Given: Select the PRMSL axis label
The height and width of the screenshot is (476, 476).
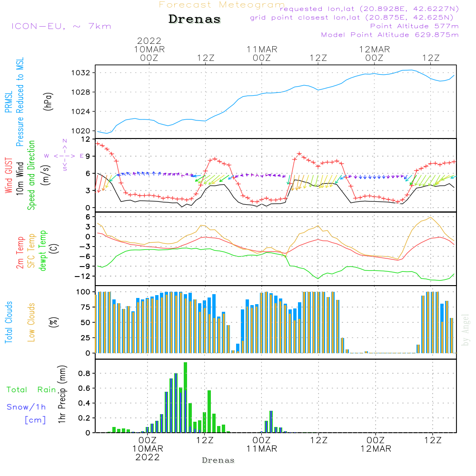Looking at the screenshot, I should pyautogui.click(x=9, y=99).
